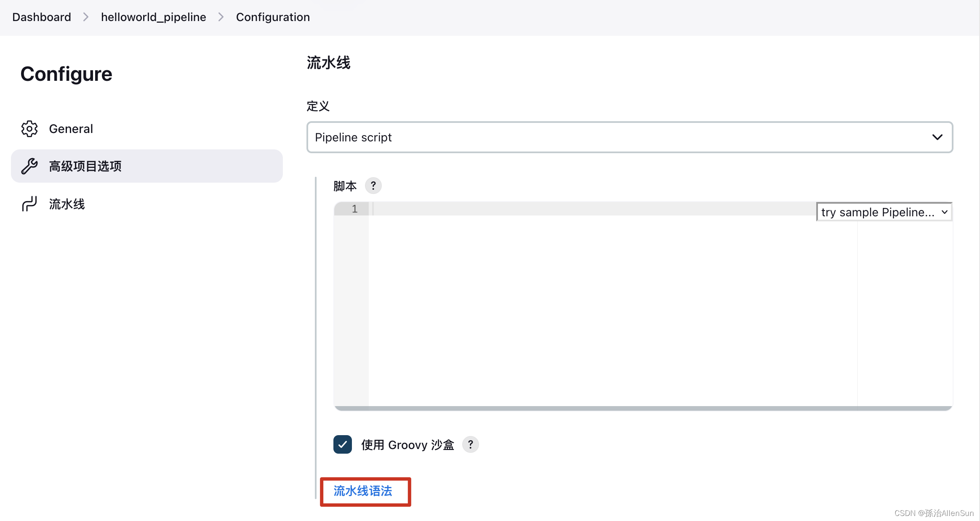
Task: Click the 流水线语法 link
Action: (x=362, y=491)
